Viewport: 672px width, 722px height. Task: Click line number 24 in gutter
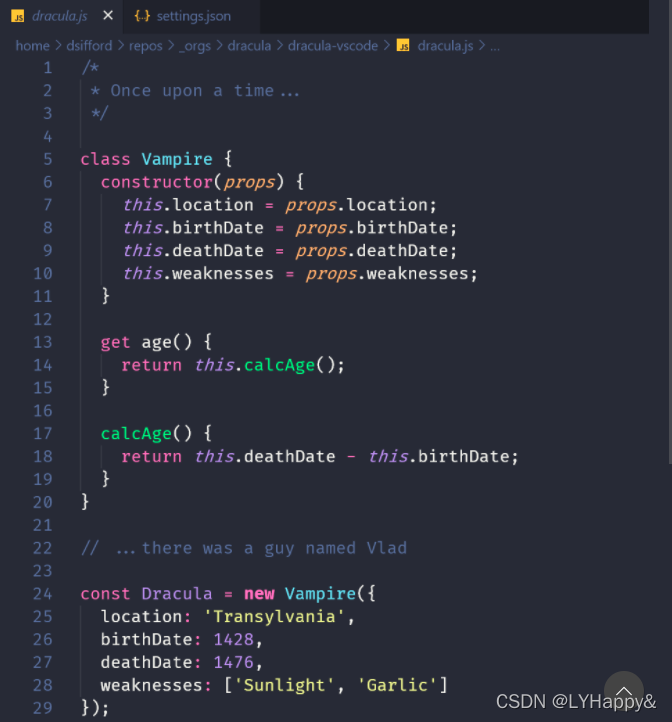(x=43, y=594)
